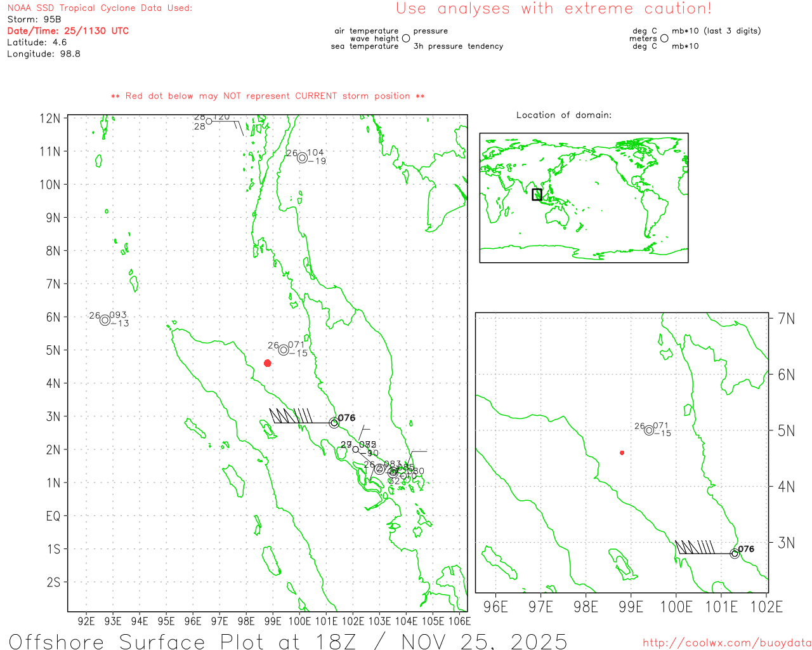Select the buoy station marker labeled 093
Image resolution: width=812 pixels, height=650 pixels.
(x=105, y=320)
